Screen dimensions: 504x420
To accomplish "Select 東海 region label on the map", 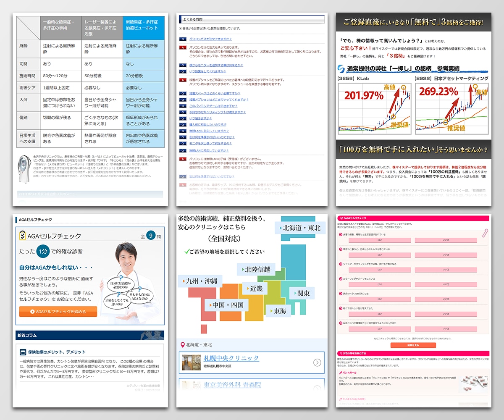I will coord(278,311).
